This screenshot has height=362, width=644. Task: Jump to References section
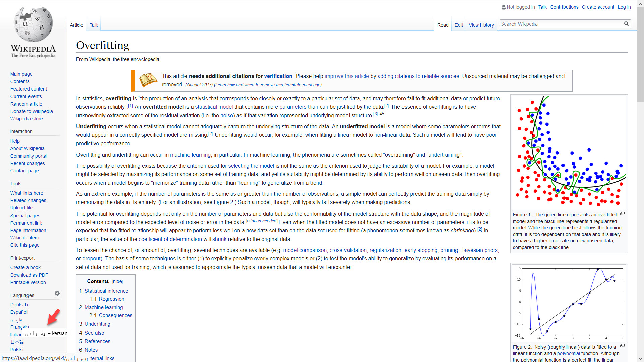[x=97, y=341]
